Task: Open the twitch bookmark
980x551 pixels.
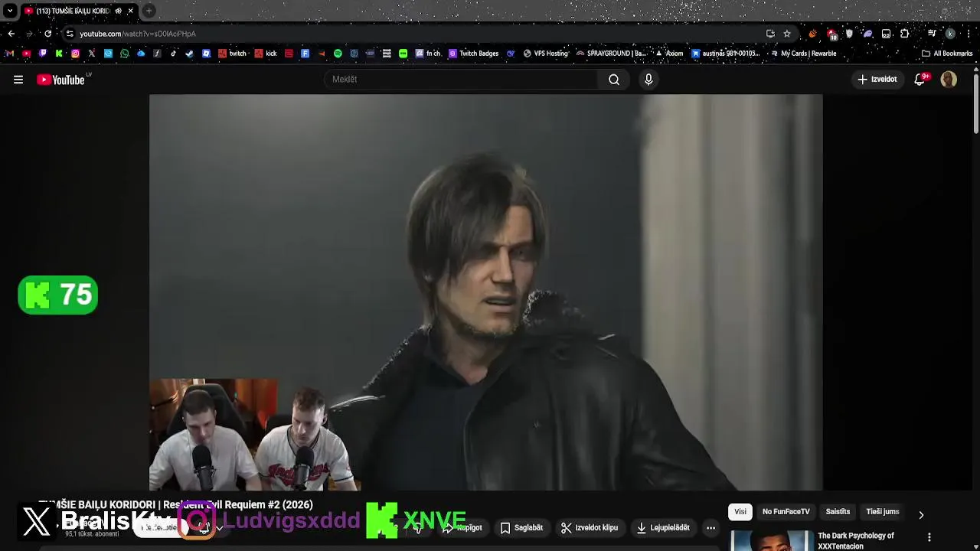Action: [x=232, y=54]
